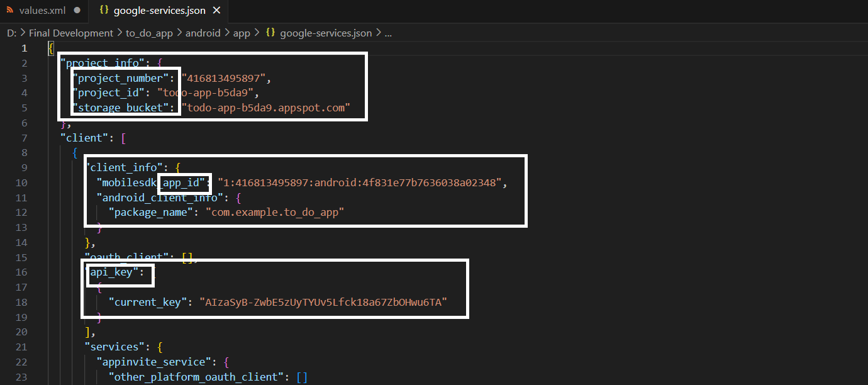Close the google-services.json tab
This screenshot has height=385, width=868.
(216, 11)
